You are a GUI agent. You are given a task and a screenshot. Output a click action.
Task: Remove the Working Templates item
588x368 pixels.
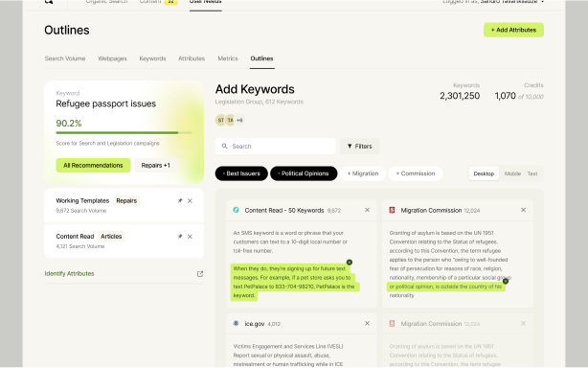click(x=190, y=200)
